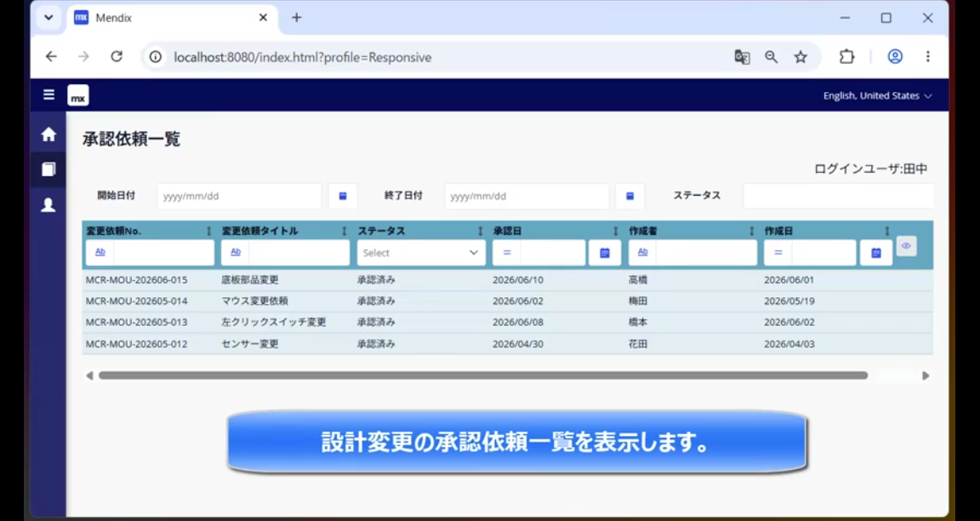Image resolution: width=980 pixels, height=521 pixels.
Task: Select row MCR-MOU-202605-012
Action: (x=508, y=344)
